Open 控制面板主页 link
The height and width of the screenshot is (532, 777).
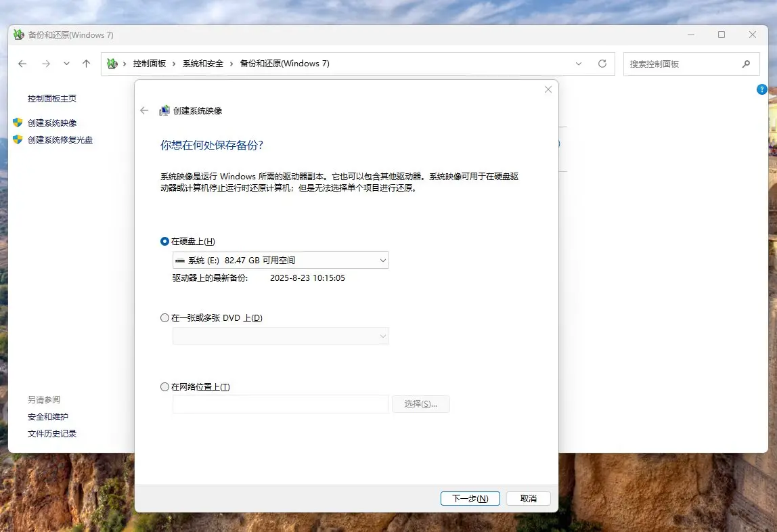coord(52,99)
